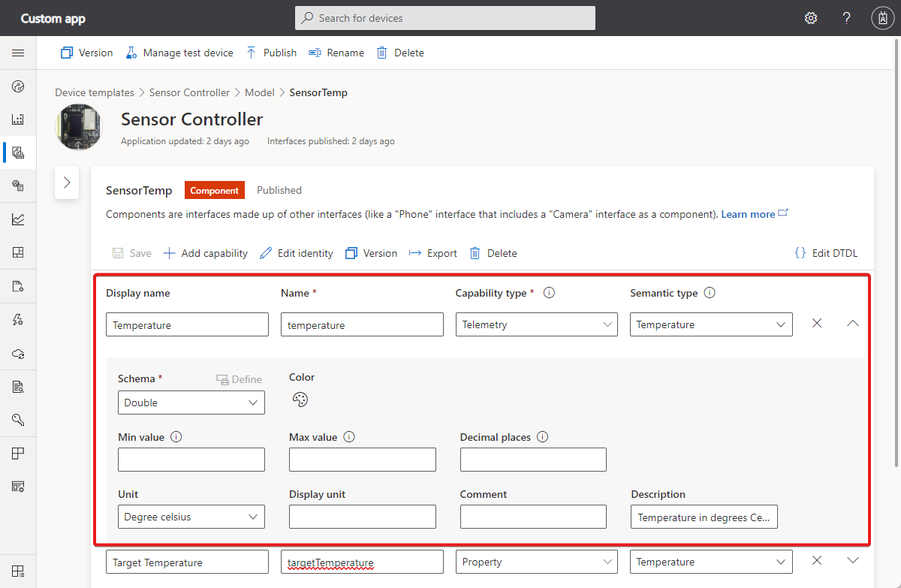Image resolution: width=901 pixels, height=588 pixels.
Task: Remove the Target Temperature capability row
Action: (x=817, y=560)
